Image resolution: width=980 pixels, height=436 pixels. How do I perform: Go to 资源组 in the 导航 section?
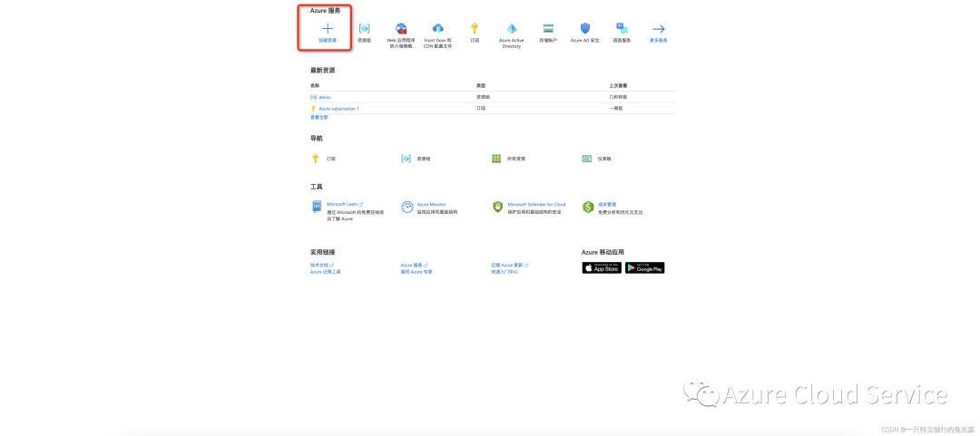tap(416, 159)
